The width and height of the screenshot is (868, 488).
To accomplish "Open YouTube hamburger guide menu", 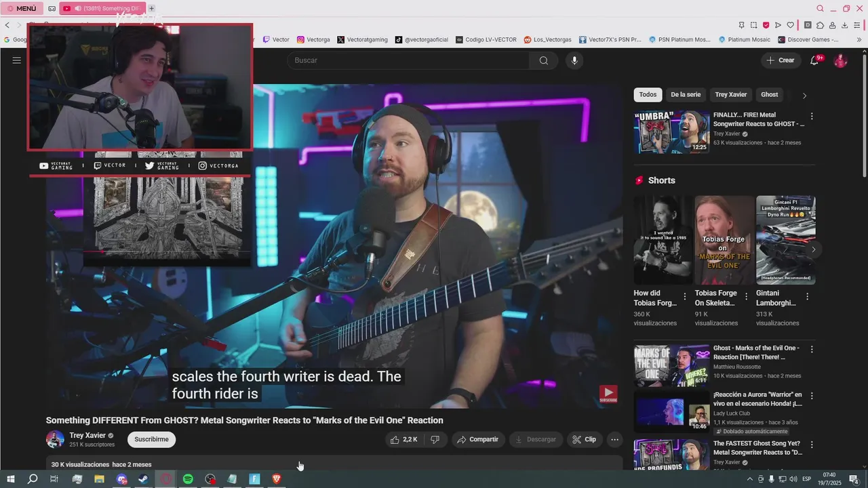I will [x=16, y=60].
